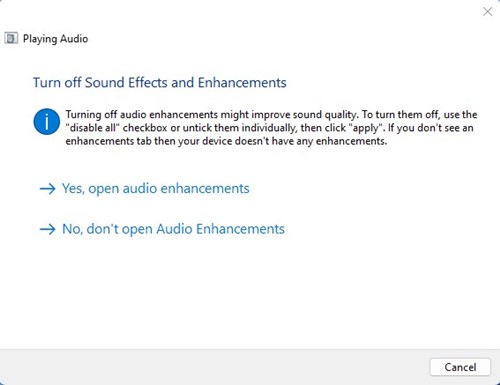Click the Playing Audio troubleshooter title icon
This screenshot has height=385, width=500.
tap(11, 38)
